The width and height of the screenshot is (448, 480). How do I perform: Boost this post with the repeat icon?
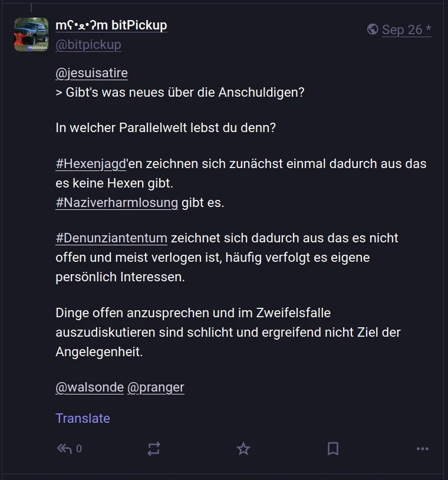tap(153, 449)
